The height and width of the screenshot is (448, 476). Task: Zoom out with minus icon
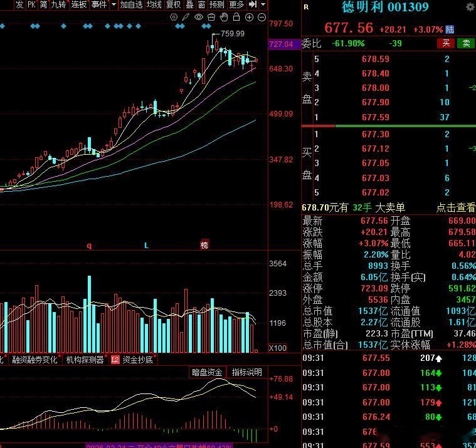(262, 18)
